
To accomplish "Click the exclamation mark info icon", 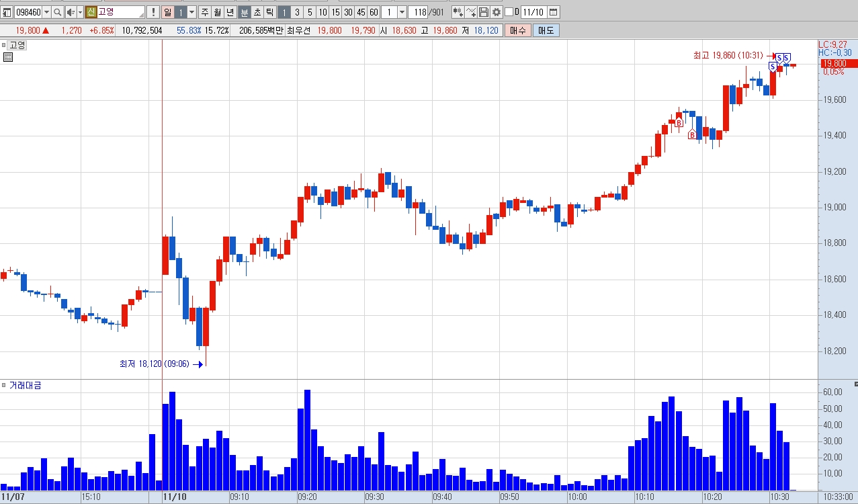I will click(153, 12).
